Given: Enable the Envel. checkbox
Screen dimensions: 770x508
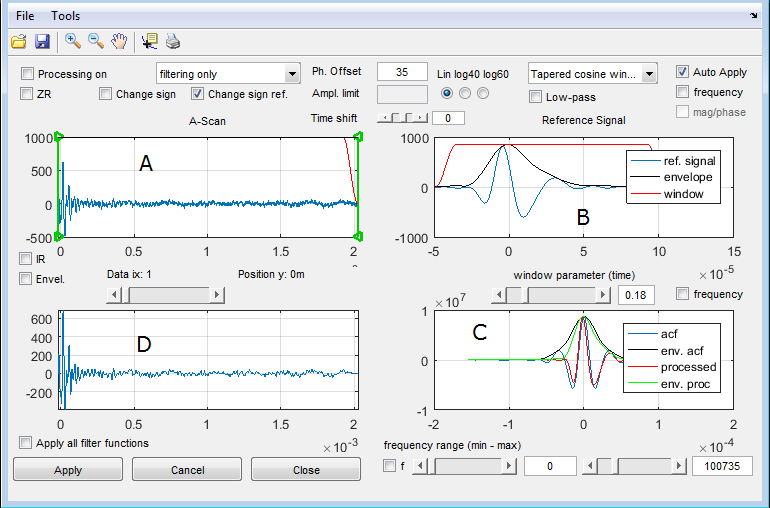Looking at the screenshot, I should 25,279.
